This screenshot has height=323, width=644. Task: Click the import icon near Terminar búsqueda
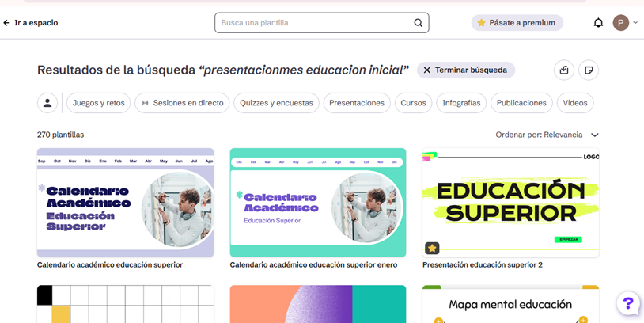point(564,70)
